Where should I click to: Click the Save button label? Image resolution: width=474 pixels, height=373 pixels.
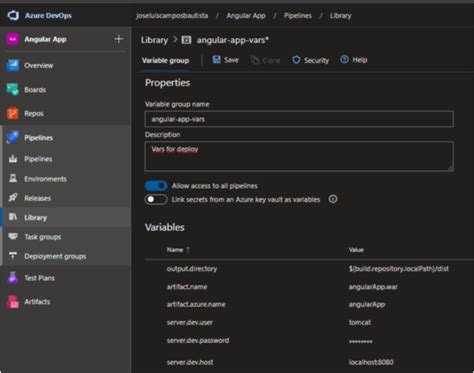tap(231, 60)
